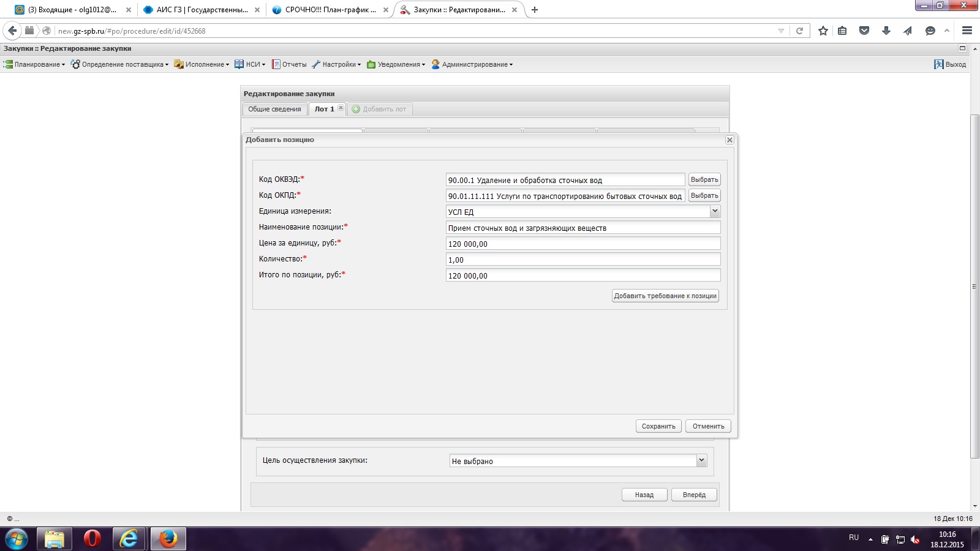The height and width of the screenshot is (551, 980).
Task: Open the URL history dropdown arrow
Action: click(781, 31)
